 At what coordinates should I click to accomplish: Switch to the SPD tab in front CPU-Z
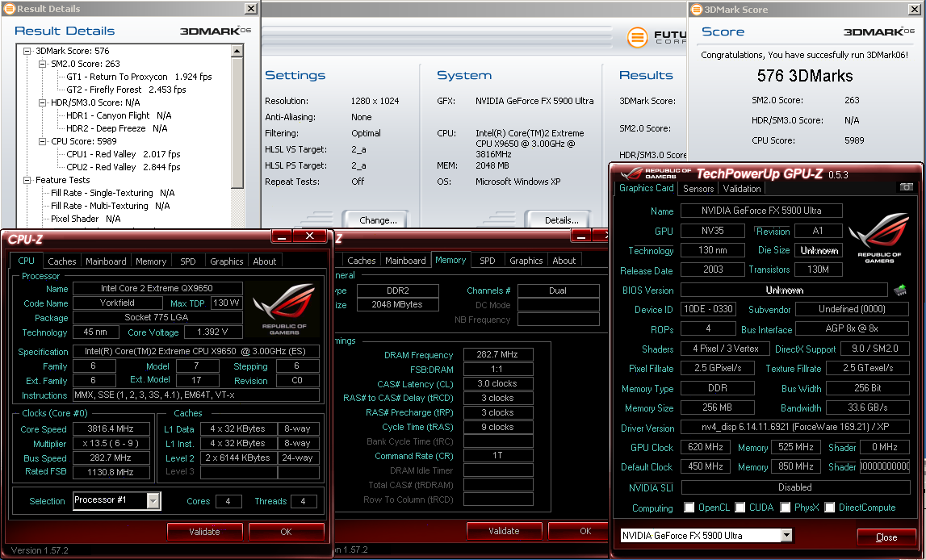click(x=188, y=261)
